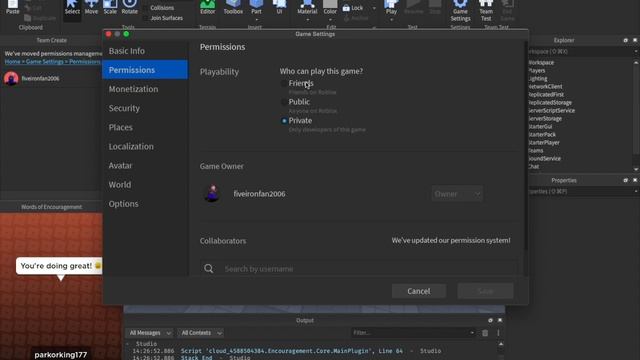This screenshot has width=640, height=360.
Task: Select Public playability option
Action: tap(284, 102)
